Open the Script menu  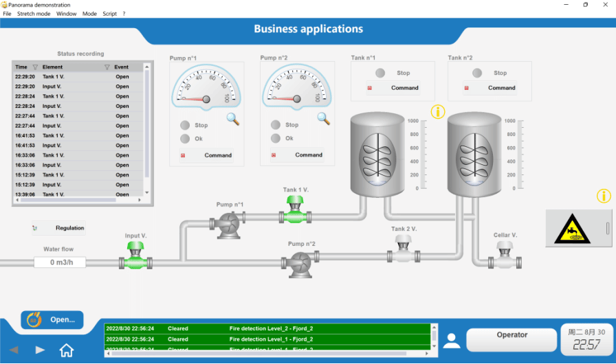[109, 14]
